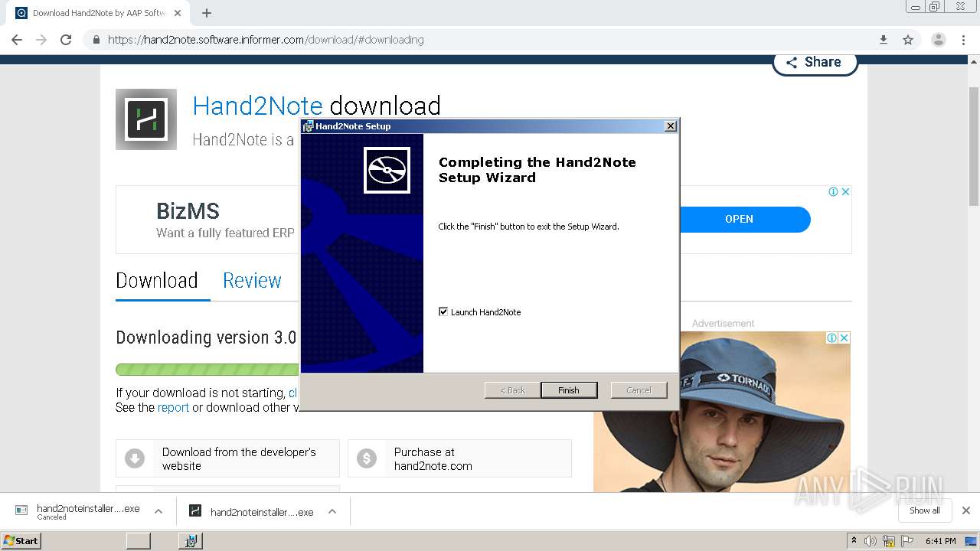Click the developer download arrow icon
980x551 pixels.
[x=135, y=459]
